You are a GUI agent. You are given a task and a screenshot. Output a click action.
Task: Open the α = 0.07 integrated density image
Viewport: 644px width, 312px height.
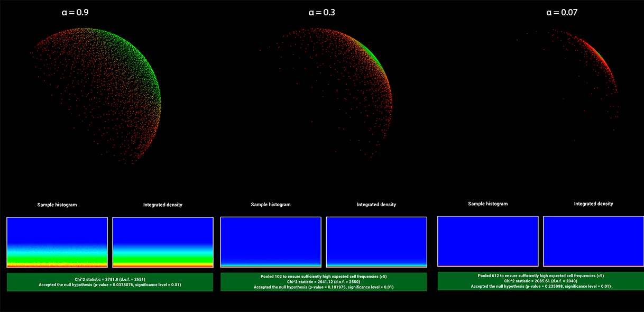pos(594,241)
